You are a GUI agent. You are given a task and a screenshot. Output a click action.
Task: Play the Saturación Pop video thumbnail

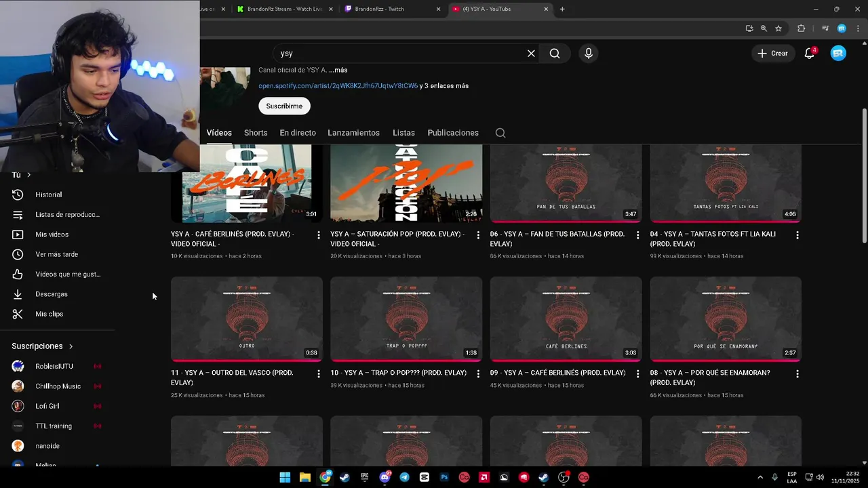(x=406, y=183)
